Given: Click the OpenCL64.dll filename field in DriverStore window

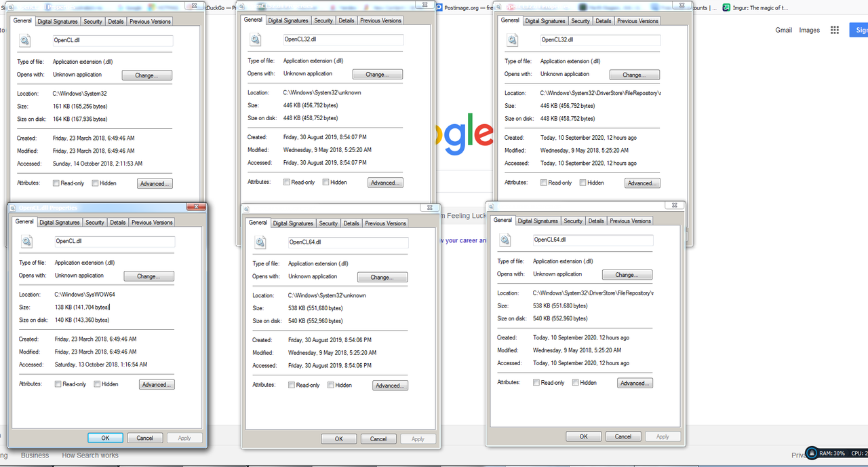Looking at the screenshot, I should pos(593,240).
